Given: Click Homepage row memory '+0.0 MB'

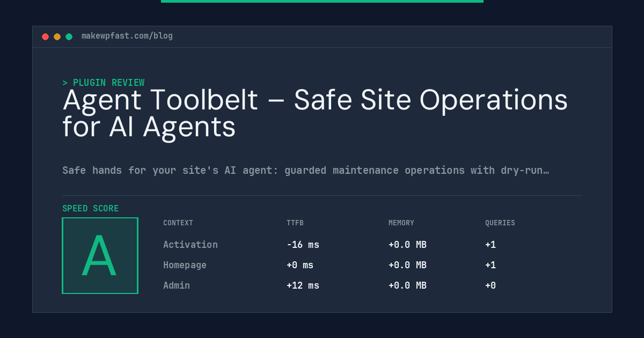Looking at the screenshot, I should [407, 265].
